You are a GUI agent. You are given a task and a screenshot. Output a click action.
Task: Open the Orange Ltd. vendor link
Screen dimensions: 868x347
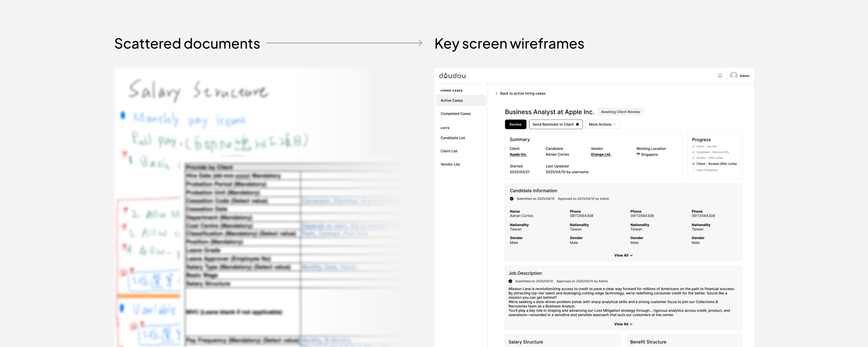[601, 155]
